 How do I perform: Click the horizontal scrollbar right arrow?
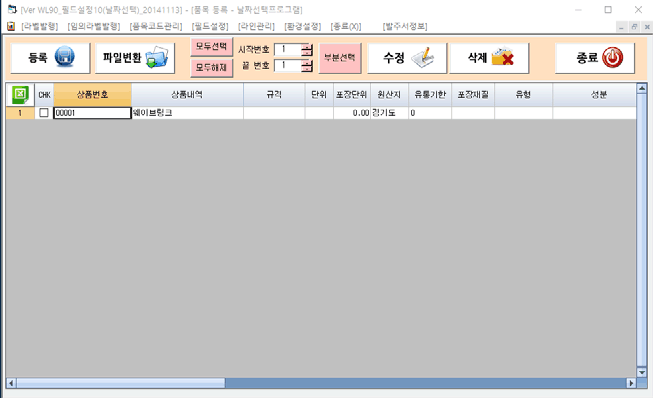tap(631, 383)
